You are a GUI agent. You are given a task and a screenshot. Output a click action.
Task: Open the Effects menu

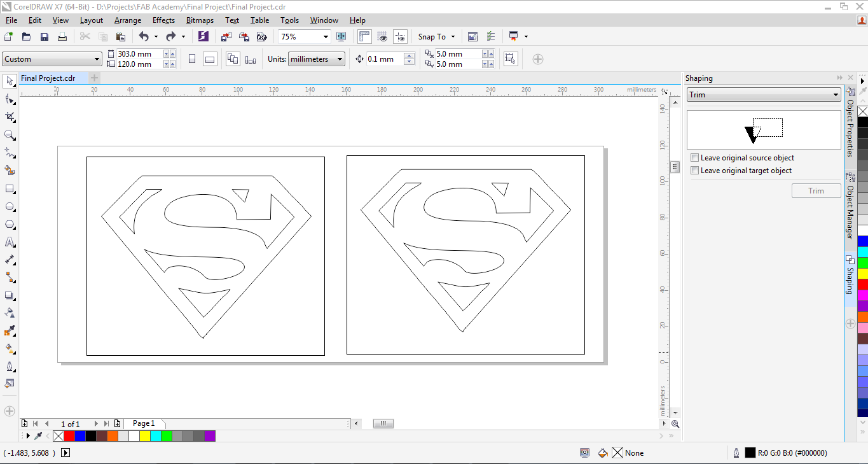coord(163,20)
